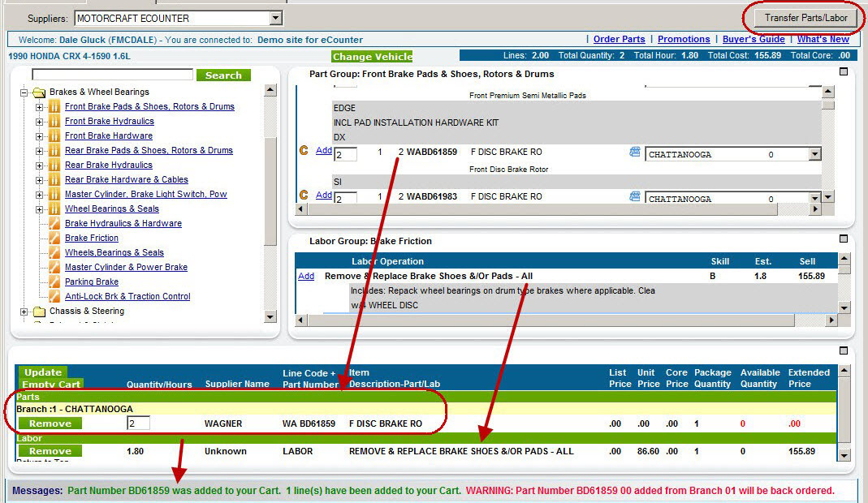Screen dimensions: 868x503
Task: Minimize the Labor Group panel
Action: click(843, 239)
